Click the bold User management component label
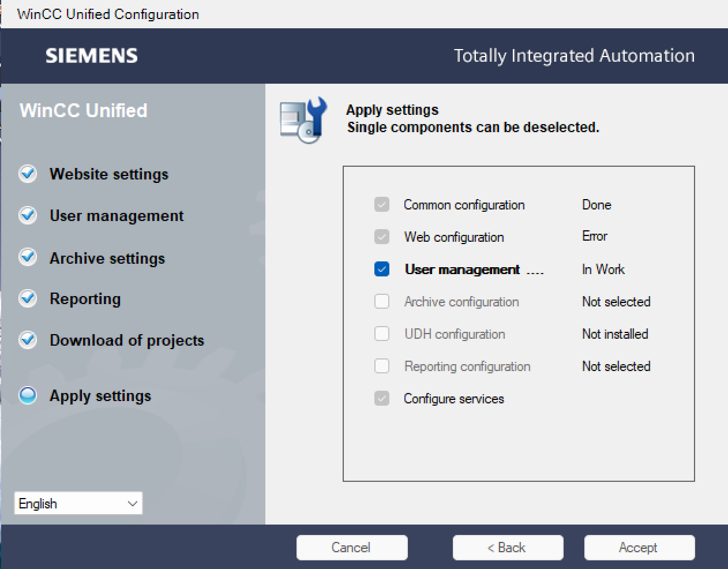Screen dimensions: 728x569 [x=462, y=269]
